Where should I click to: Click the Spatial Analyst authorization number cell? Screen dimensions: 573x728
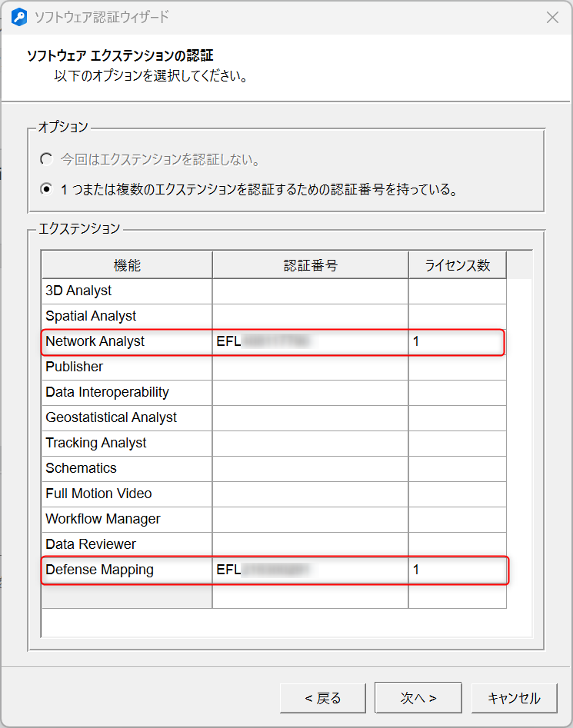point(310,316)
